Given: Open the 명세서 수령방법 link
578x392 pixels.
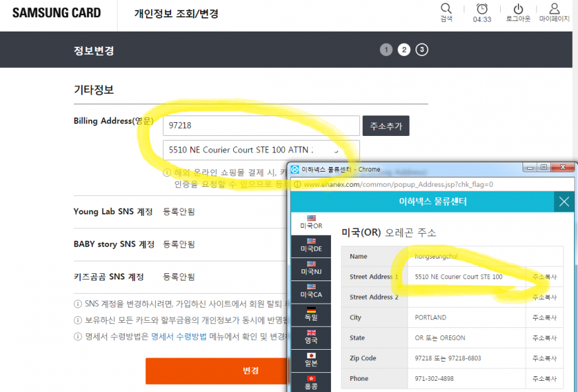Looking at the screenshot, I should pos(179,337).
